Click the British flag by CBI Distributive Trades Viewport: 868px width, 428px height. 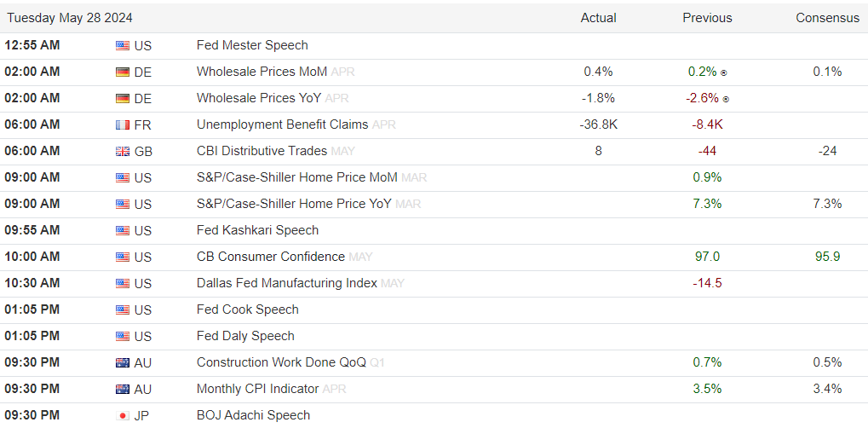[123, 152]
